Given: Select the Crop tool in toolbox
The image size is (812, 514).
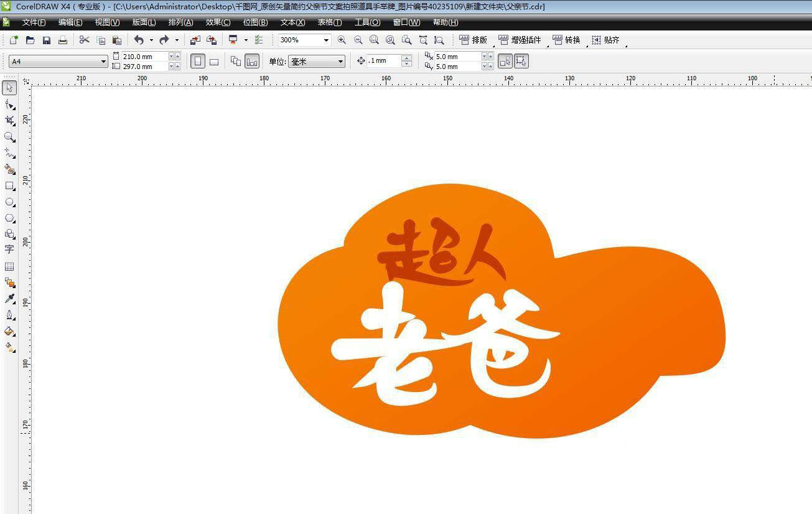Looking at the screenshot, I should (x=9, y=120).
